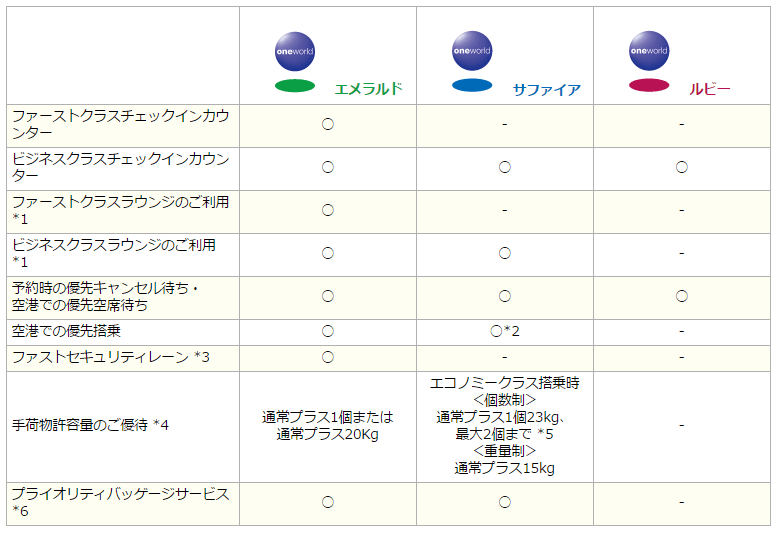The image size is (778, 533).
Task: Click the 手荷物許容量のご優待 *4 row label
Action: pos(90,426)
